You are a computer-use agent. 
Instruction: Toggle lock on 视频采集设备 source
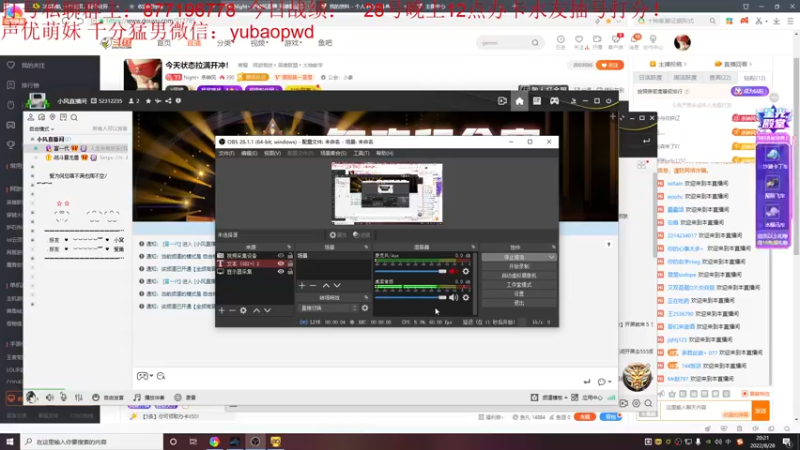[x=290, y=256]
